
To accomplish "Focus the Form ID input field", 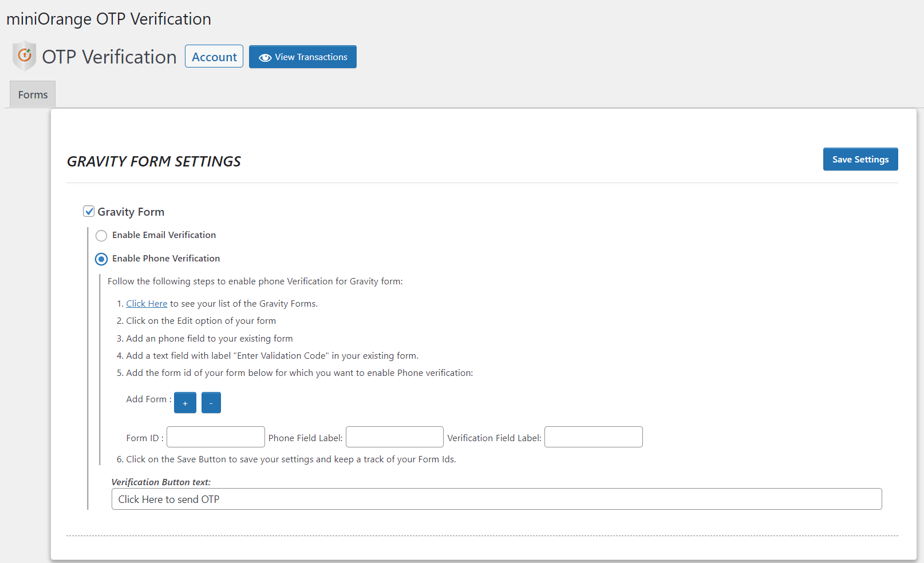I will pyautogui.click(x=216, y=437).
